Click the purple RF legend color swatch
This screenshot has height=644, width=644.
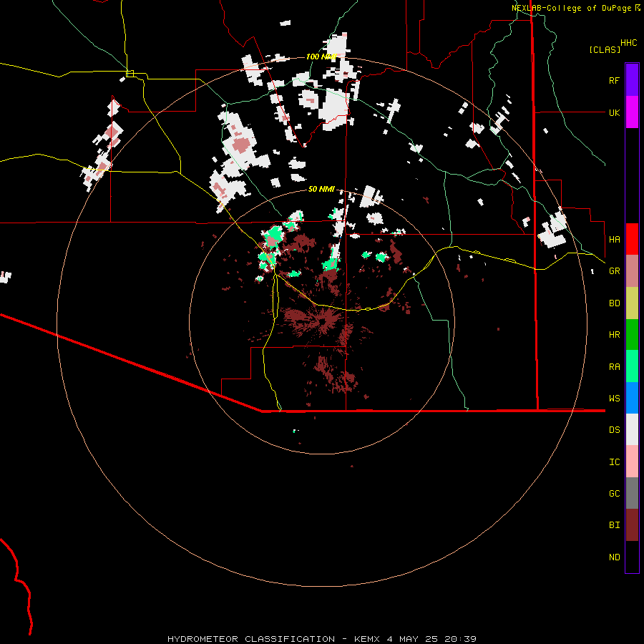pyautogui.click(x=632, y=80)
